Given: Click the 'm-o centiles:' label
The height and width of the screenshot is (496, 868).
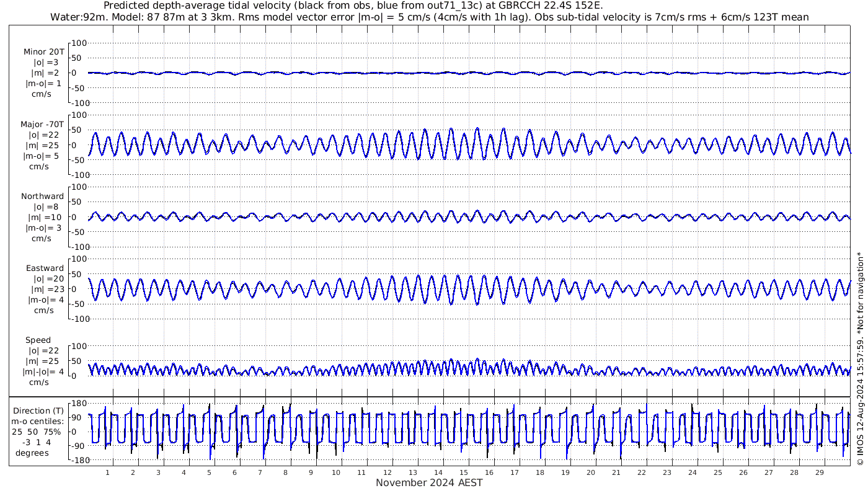Looking at the screenshot, I should pos(37,421).
